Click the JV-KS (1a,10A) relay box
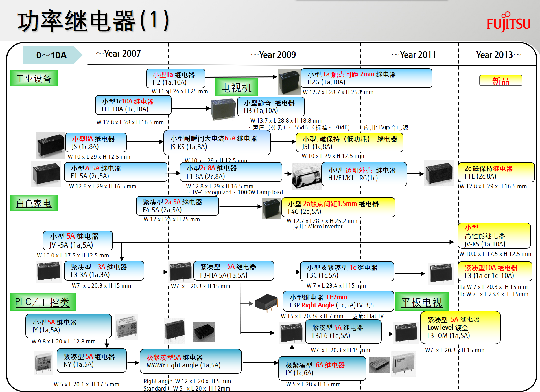 (494, 235)
